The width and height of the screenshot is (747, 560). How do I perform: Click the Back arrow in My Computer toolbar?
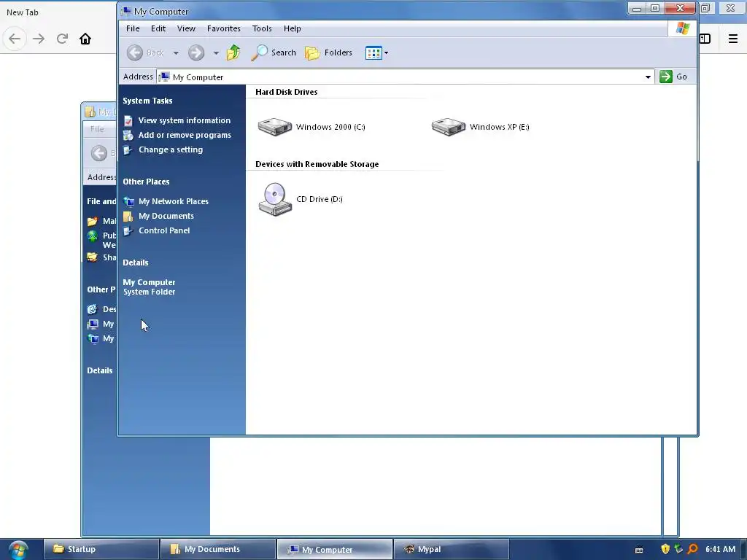(135, 52)
